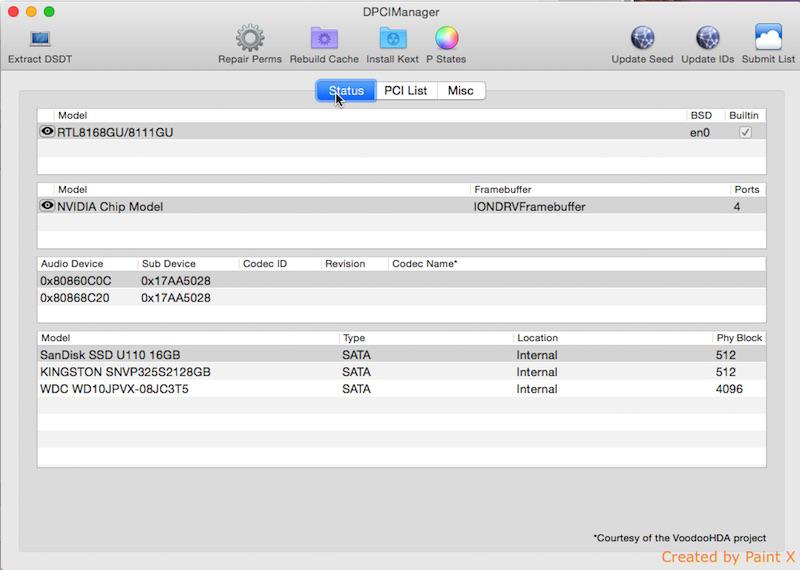
Task: Switch to the Misc tab
Action: [x=460, y=91]
